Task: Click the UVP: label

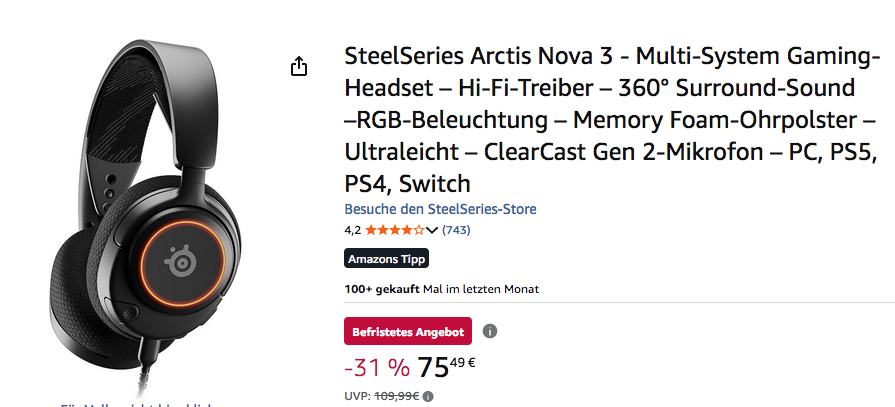Action: [x=357, y=396]
